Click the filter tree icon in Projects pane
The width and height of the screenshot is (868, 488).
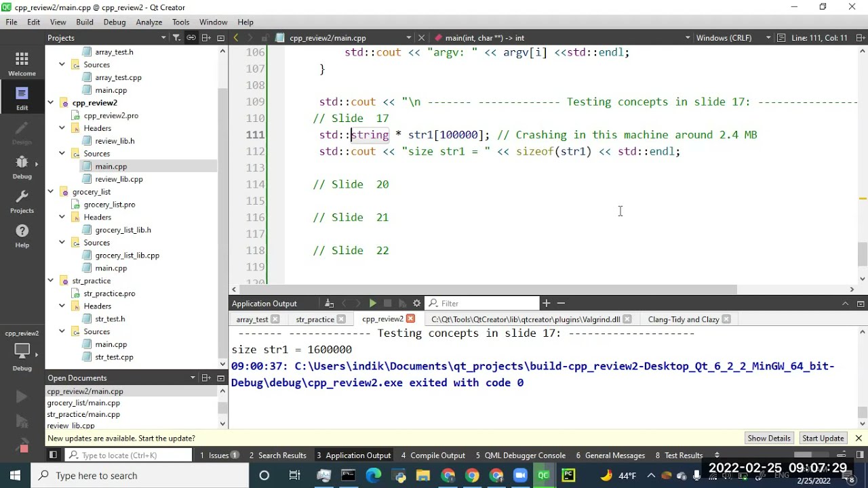click(176, 38)
